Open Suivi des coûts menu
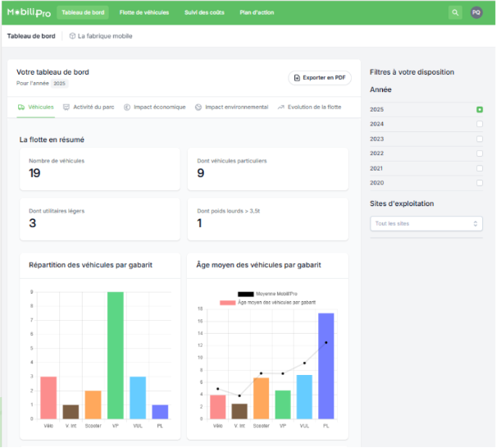Image resolution: width=496 pixels, height=448 pixels. tap(204, 12)
